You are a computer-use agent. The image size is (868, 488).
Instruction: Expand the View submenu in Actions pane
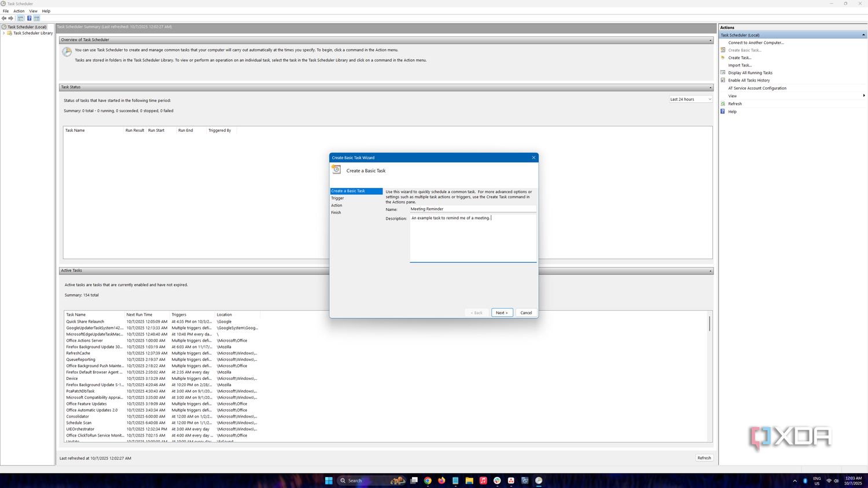tap(864, 96)
